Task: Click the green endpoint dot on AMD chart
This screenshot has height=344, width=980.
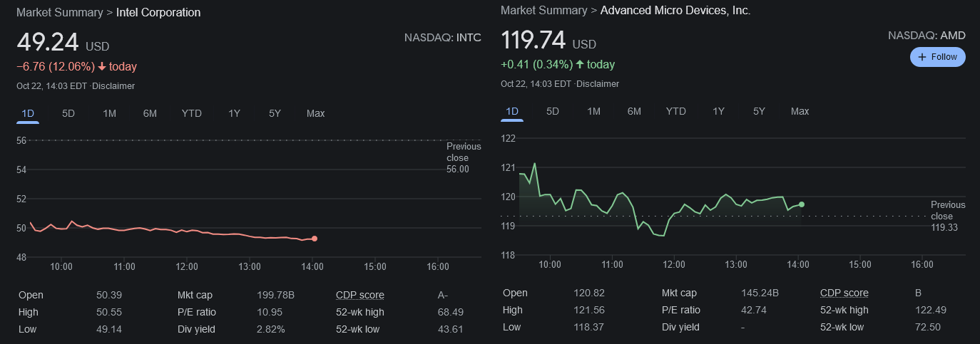Action: 802,204
